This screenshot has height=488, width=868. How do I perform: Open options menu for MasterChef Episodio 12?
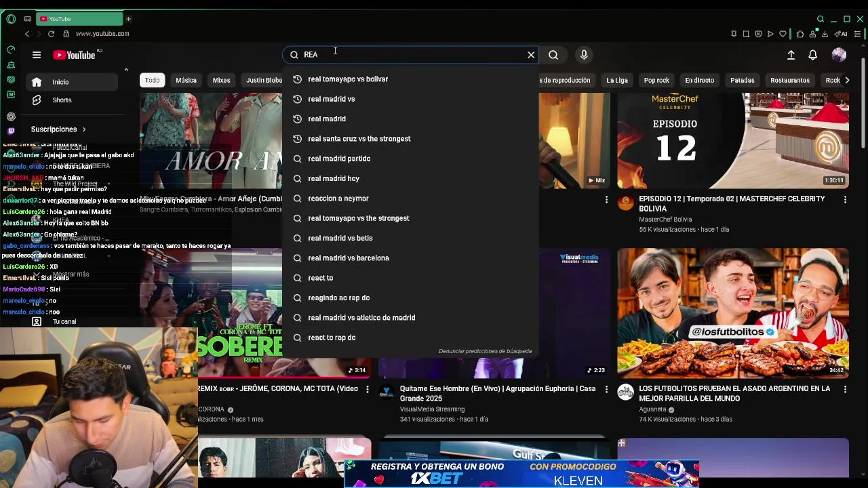point(845,199)
